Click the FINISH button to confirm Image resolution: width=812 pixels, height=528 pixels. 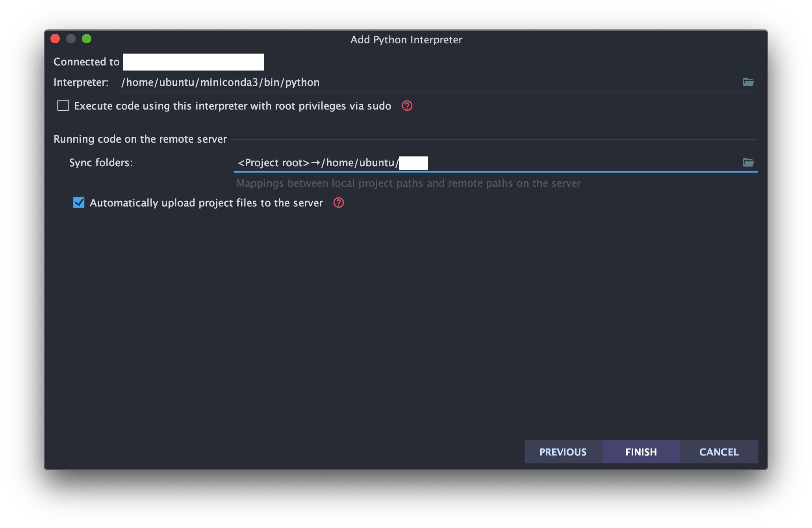[x=641, y=452]
